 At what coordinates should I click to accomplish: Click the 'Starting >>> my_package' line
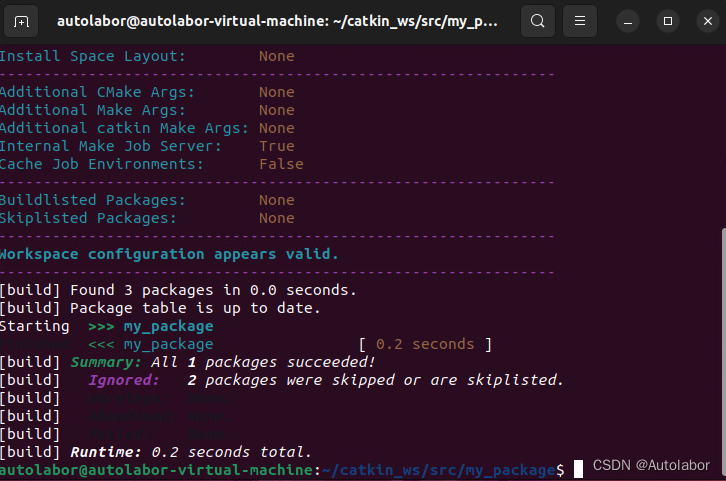click(x=106, y=326)
